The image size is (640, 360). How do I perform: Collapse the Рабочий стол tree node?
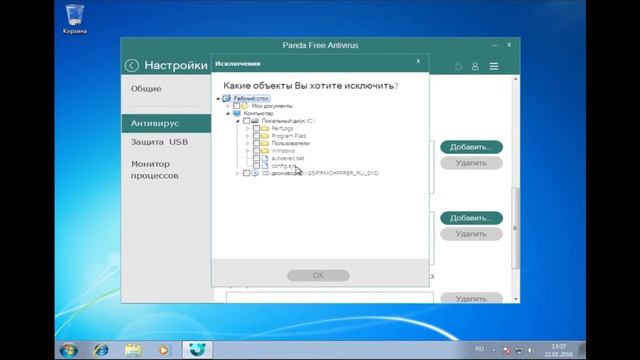[x=218, y=99]
